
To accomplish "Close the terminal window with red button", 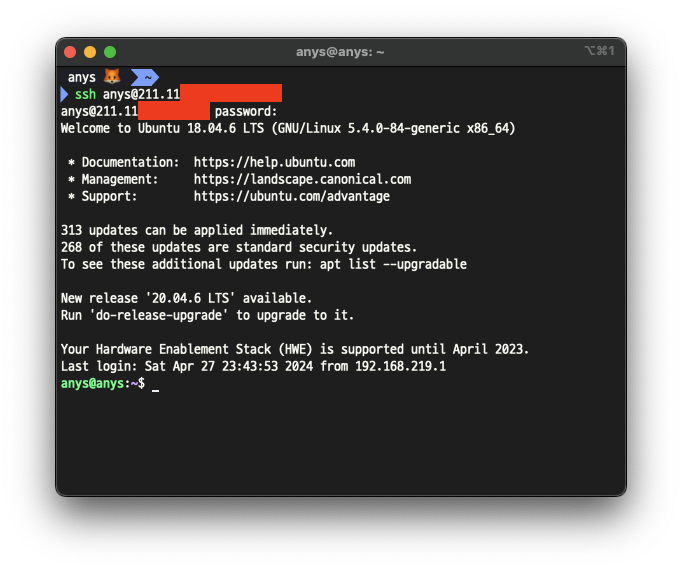I will (70, 52).
